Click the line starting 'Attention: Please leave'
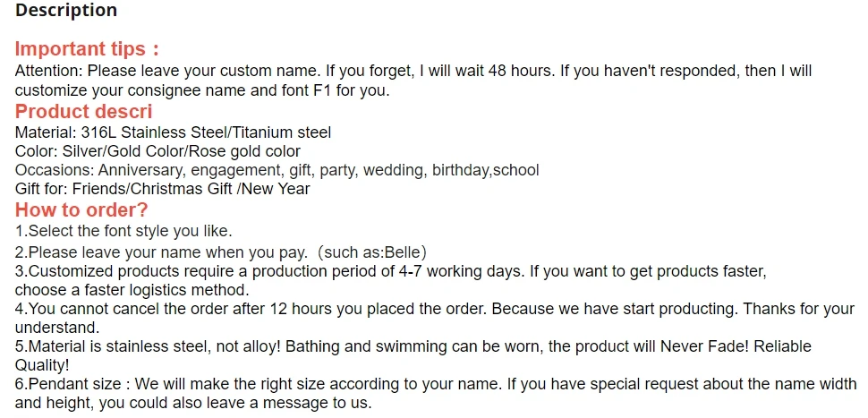868x418 pixels. [x=413, y=71]
